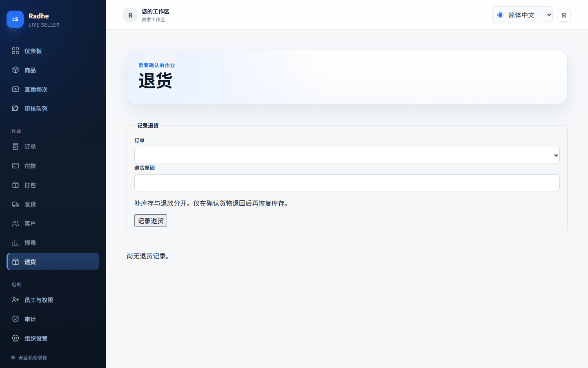Click the 尚无退货记录 empty message

point(148,256)
